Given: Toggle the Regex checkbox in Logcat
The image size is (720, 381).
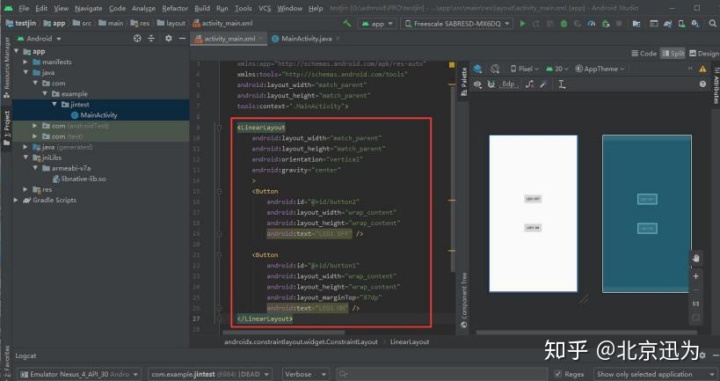Looking at the screenshot, I should [557, 374].
